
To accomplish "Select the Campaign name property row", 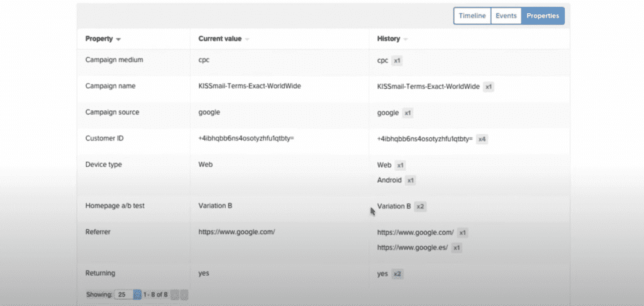I will [x=110, y=86].
